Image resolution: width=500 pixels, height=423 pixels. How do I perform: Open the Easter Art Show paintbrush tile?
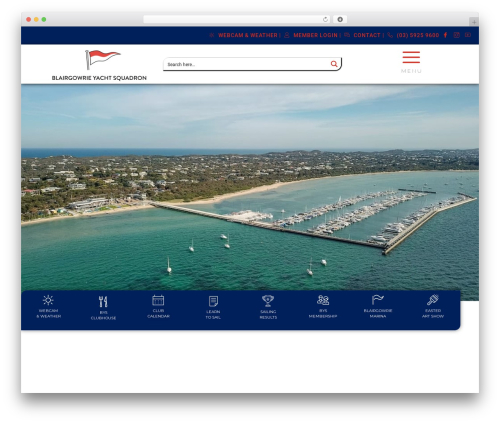click(433, 306)
